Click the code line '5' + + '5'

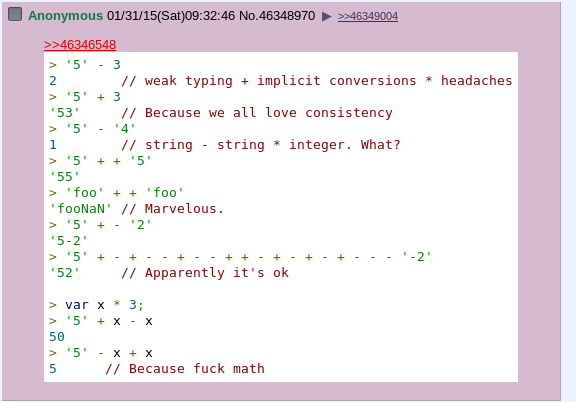coord(100,161)
